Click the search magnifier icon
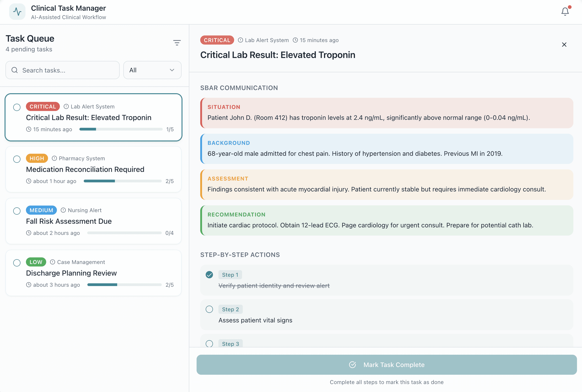Screen dimensions: 582x392 click(x=15, y=70)
